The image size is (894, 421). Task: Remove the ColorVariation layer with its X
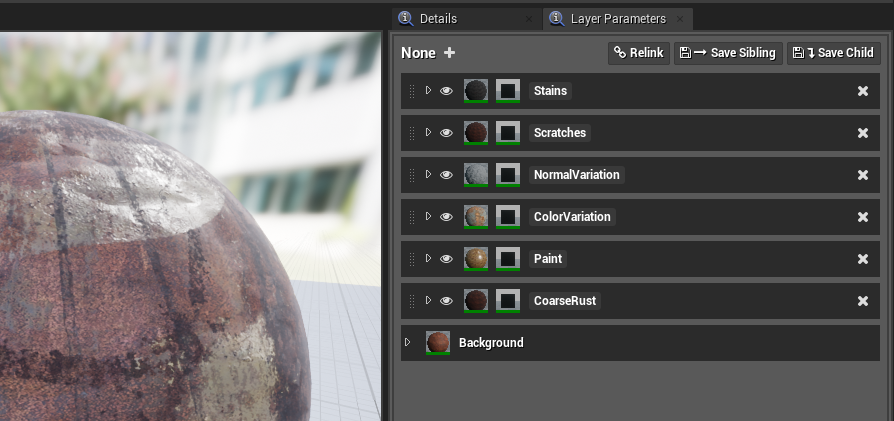tap(863, 217)
